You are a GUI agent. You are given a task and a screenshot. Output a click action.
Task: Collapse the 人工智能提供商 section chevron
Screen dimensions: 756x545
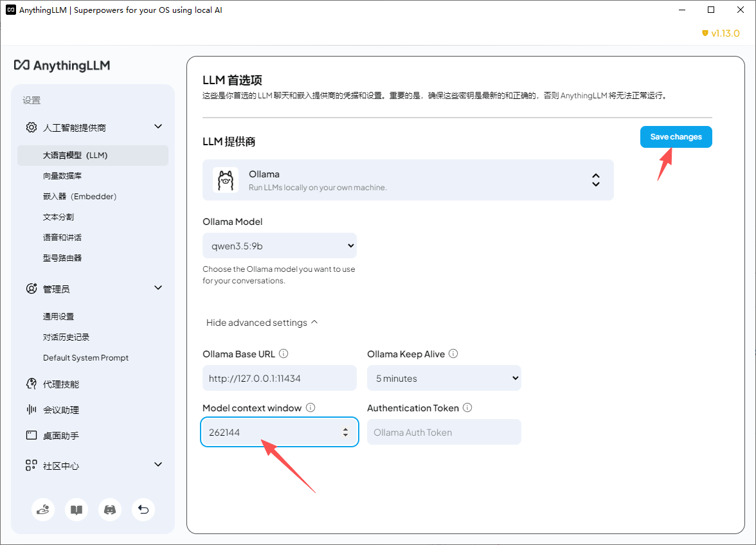(x=158, y=126)
